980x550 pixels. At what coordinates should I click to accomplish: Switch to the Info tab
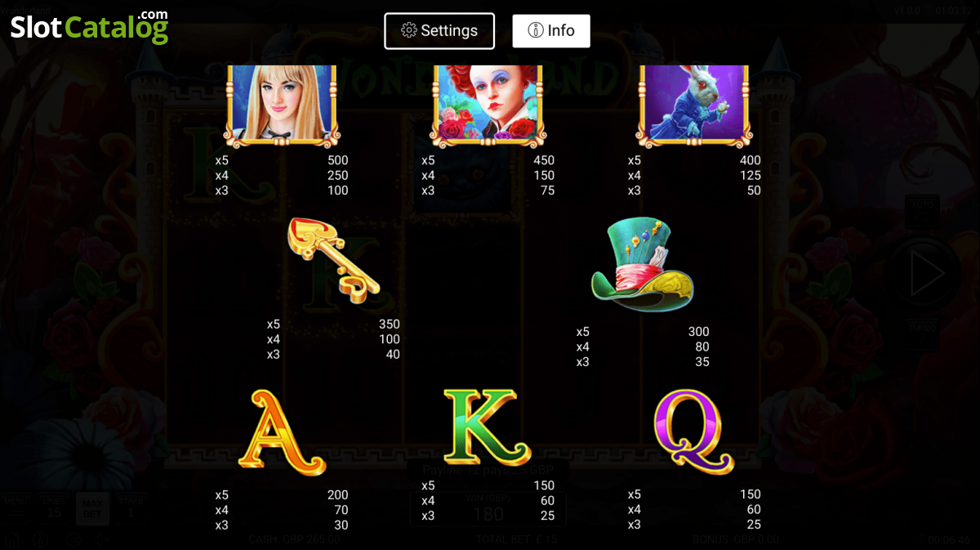[551, 31]
